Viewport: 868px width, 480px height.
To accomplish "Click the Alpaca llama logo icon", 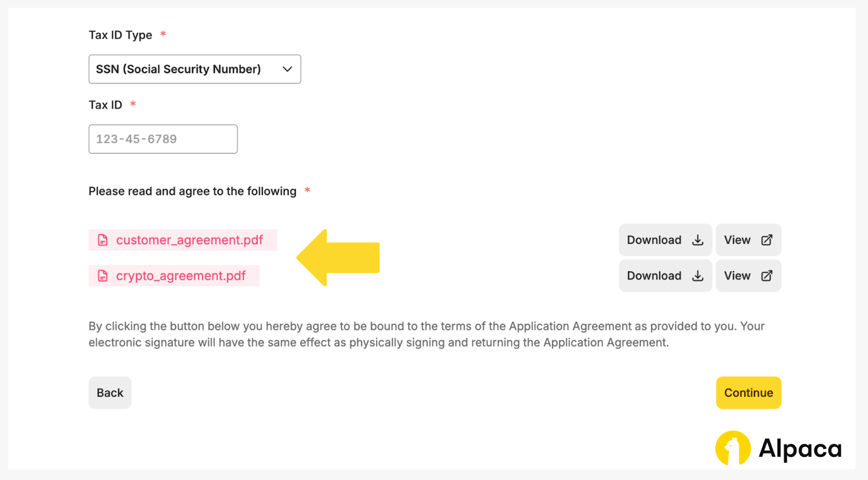I will coord(733,448).
